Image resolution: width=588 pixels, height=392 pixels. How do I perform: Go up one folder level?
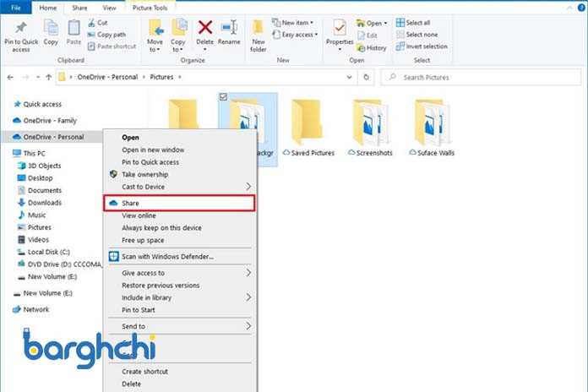click(49, 77)
